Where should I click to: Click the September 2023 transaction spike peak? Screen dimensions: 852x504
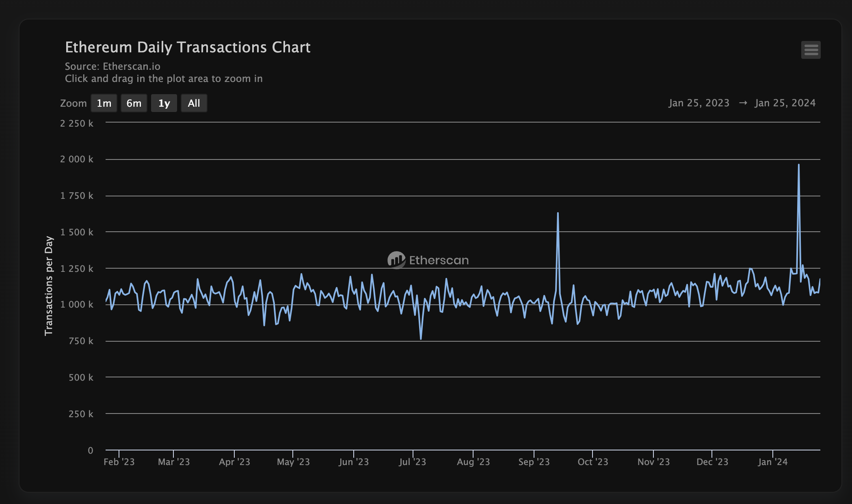click(558, 213)
